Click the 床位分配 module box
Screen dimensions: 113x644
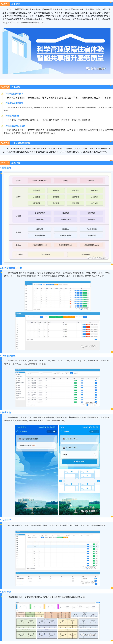point(75,190)
